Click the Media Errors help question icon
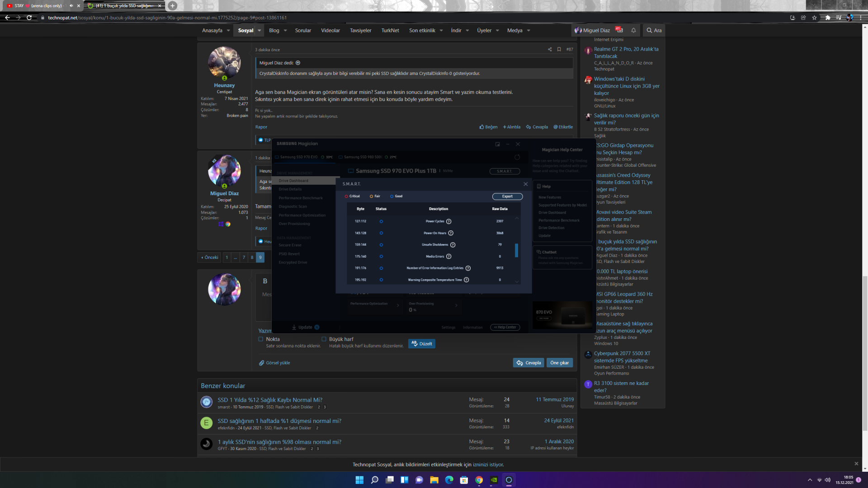 [448, 257]
